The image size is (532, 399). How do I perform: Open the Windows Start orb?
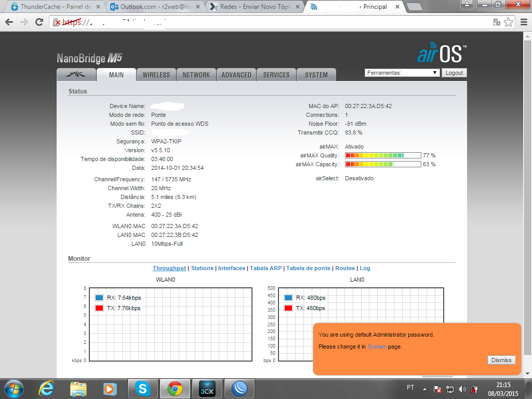coord(14,389)
